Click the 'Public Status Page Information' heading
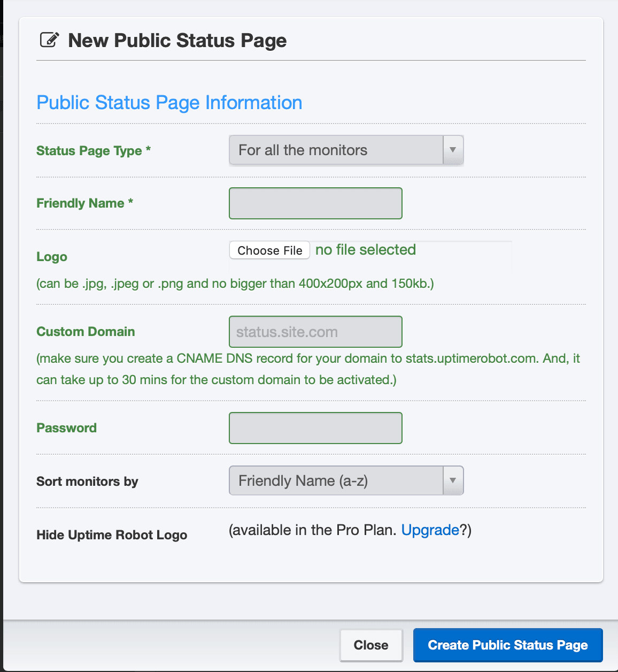This screenshot has height=672, width=618. (169, 103)
